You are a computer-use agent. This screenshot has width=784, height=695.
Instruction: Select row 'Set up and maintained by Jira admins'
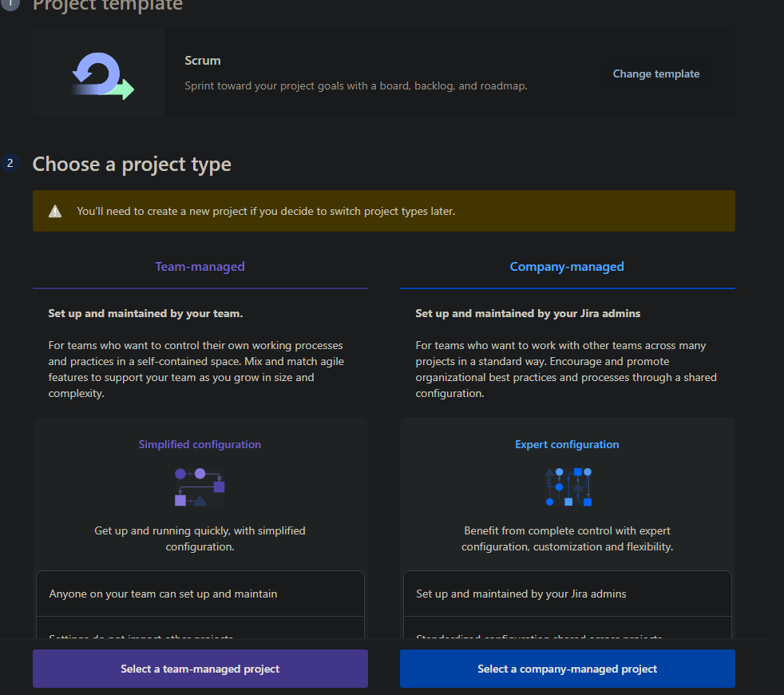[567, 594]
